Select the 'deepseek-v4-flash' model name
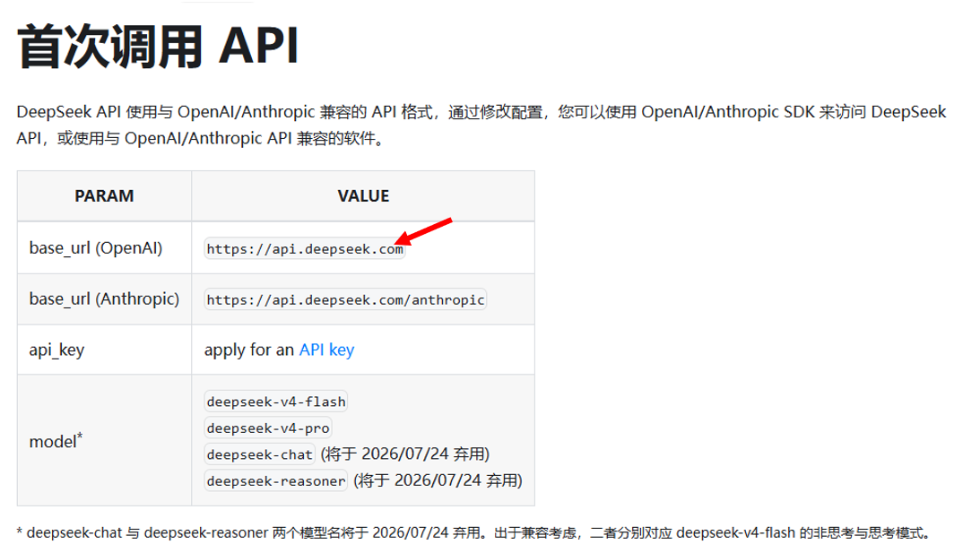This screenshot has height=553, width=980. click(275, 402)
